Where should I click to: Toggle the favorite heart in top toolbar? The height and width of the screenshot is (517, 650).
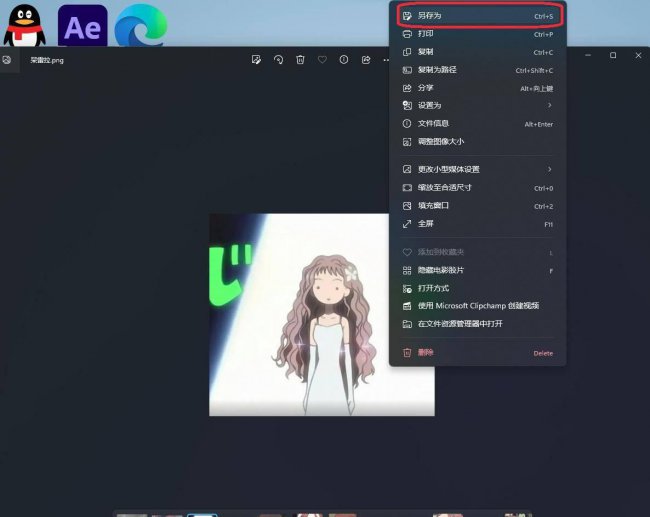tap(322, 60)
